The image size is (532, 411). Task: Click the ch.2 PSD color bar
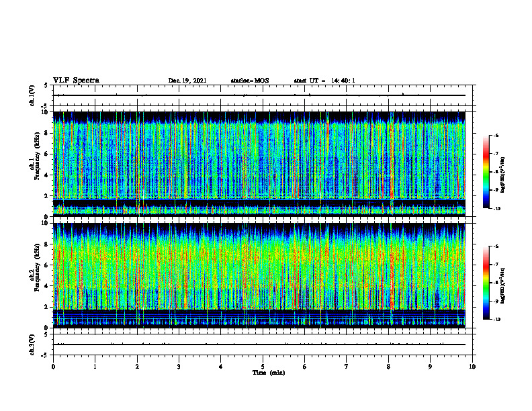click(486, 283)
